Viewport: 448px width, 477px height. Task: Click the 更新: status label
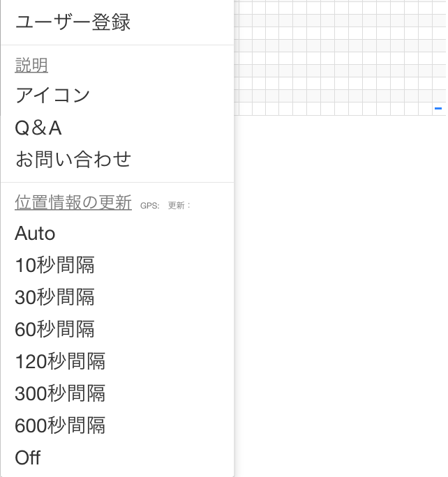tap(179, 206)
